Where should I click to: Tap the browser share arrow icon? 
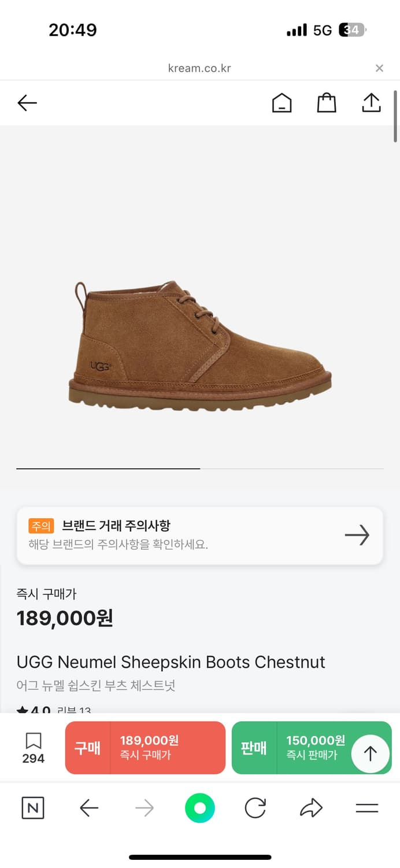(x=311, y=808)
